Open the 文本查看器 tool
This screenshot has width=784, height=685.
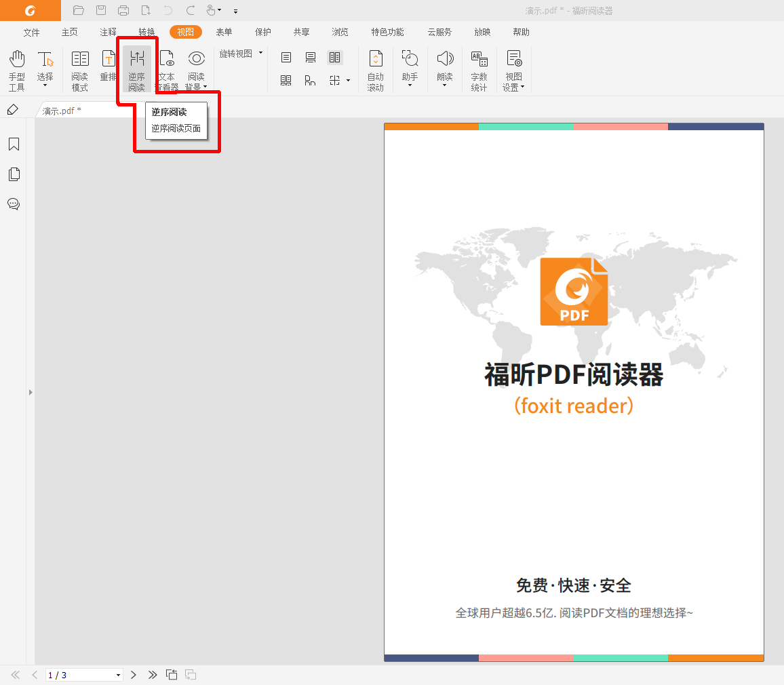click(x=167, y=68)
